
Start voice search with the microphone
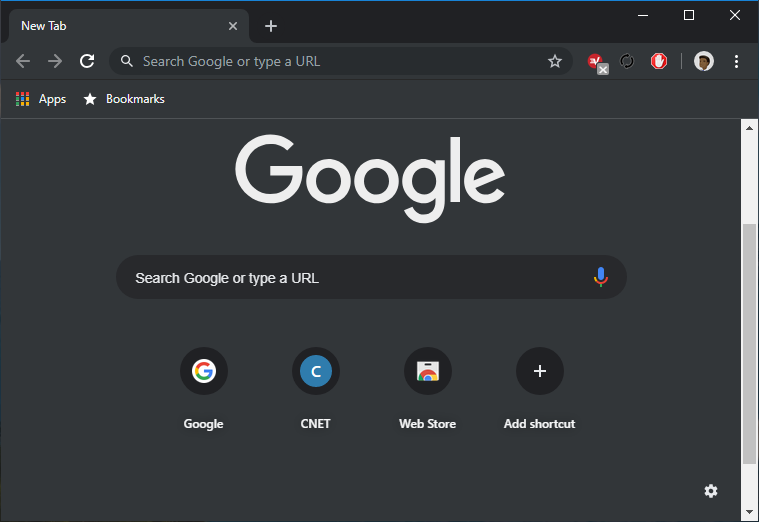click(600, 277)
